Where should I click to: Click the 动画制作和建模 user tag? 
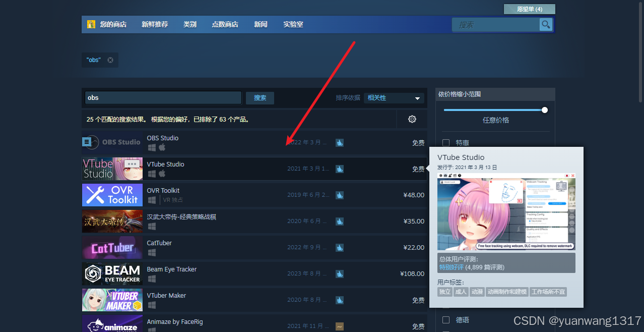[x=507, y=292]
